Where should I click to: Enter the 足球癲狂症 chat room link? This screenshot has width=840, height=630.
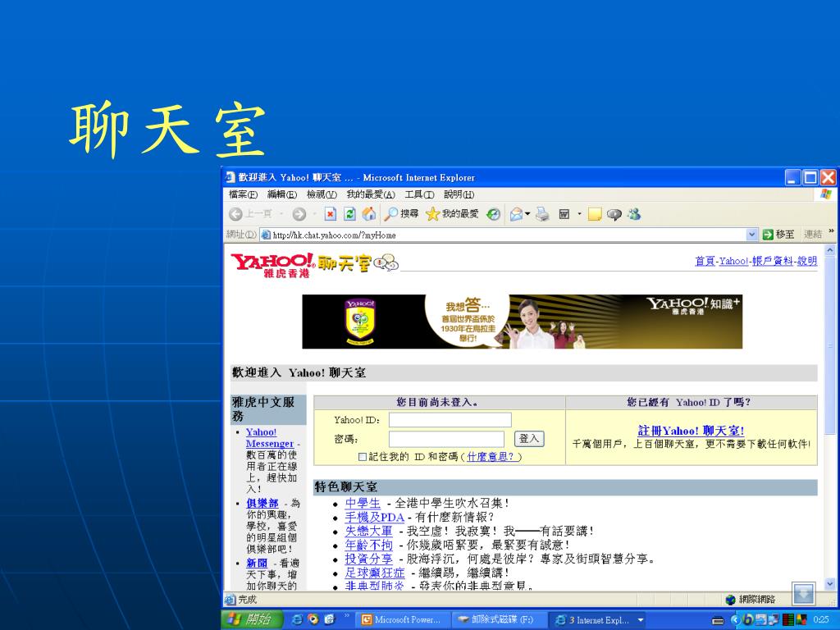pos(374,573)
